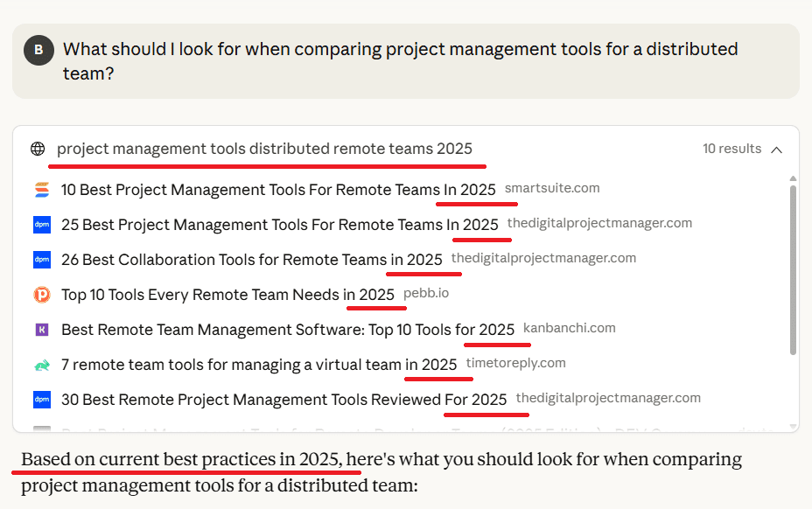Click the orange Pebb favicon
Image resolution: width=812 pixels, height=509 pixels.
(x=41, y=295)
